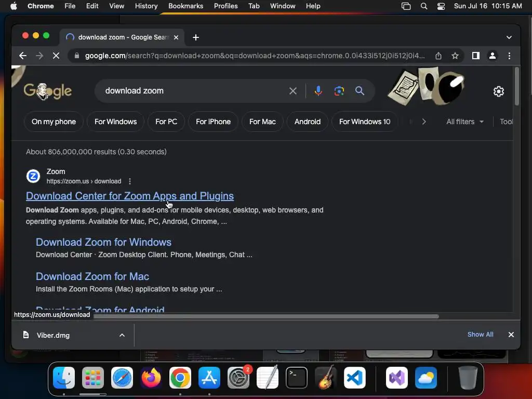
Task: Apply the For PC filter chip
Action: [x=166, y=122]
